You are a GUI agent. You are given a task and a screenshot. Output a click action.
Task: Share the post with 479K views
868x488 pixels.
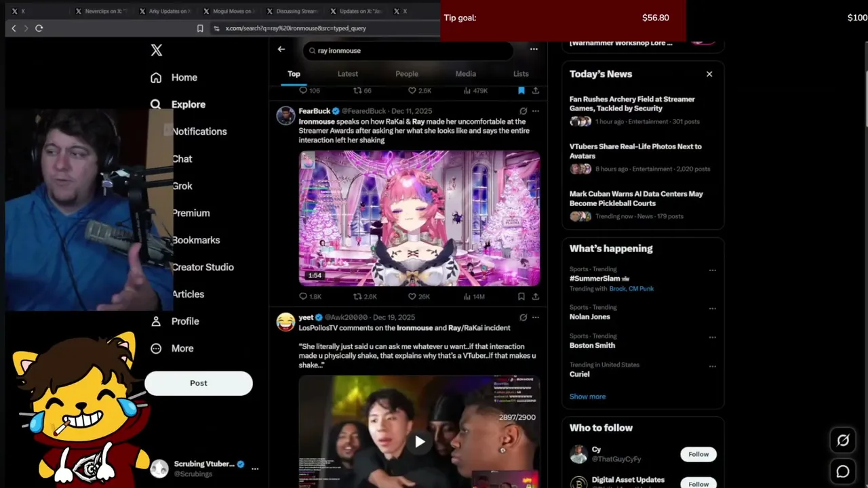pyautogui.click(x=536, y=90)
